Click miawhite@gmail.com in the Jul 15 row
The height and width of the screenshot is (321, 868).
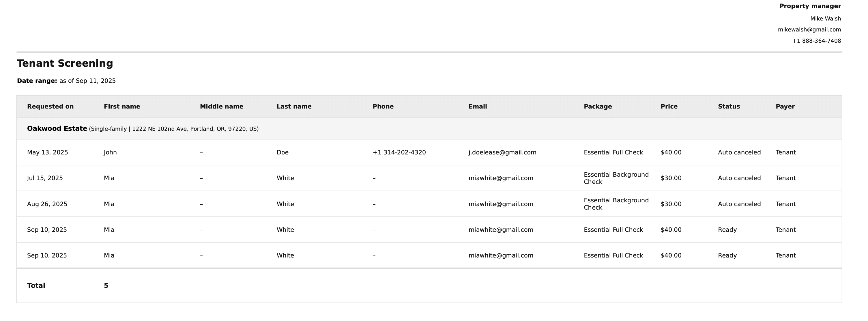(501, 178)
